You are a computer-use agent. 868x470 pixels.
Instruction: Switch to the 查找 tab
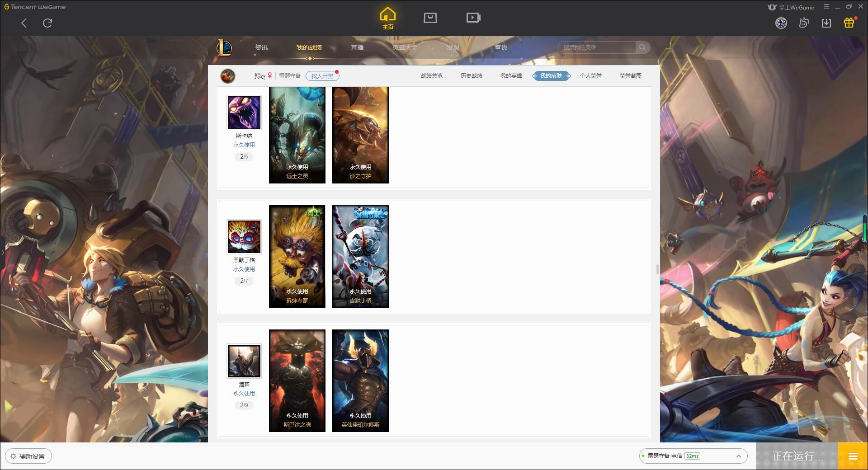point(501,47)
